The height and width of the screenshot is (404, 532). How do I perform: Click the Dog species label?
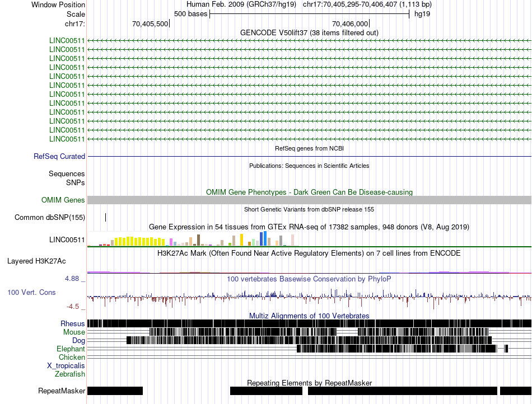pyautogui.click(x=78, y=340)
